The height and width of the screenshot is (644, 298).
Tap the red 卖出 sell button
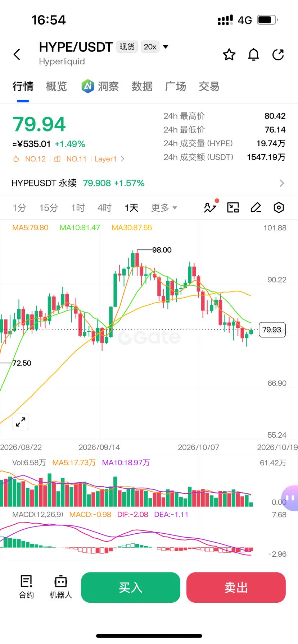(x=236, y=587)
